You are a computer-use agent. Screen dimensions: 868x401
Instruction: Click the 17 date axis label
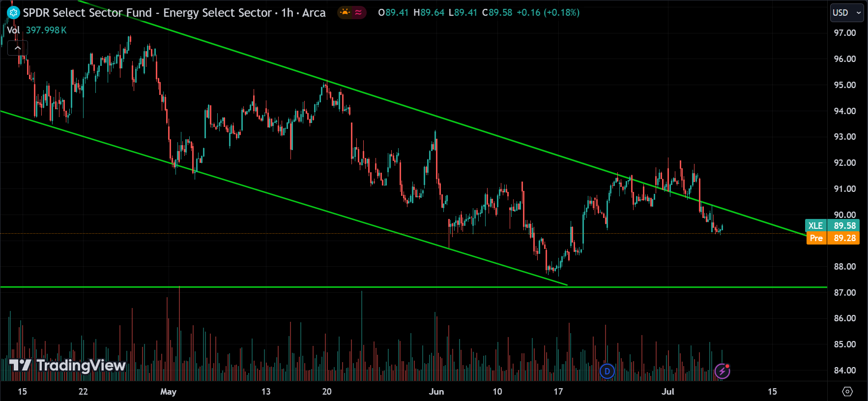point(558,392)
